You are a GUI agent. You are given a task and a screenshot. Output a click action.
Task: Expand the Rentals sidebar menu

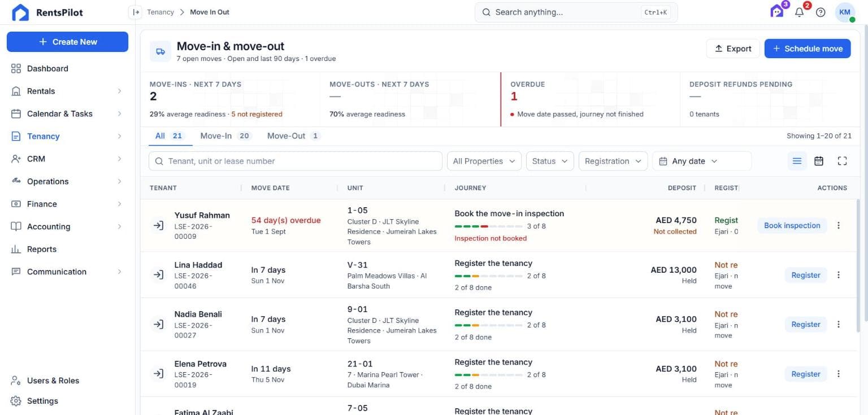click(67, 91)
